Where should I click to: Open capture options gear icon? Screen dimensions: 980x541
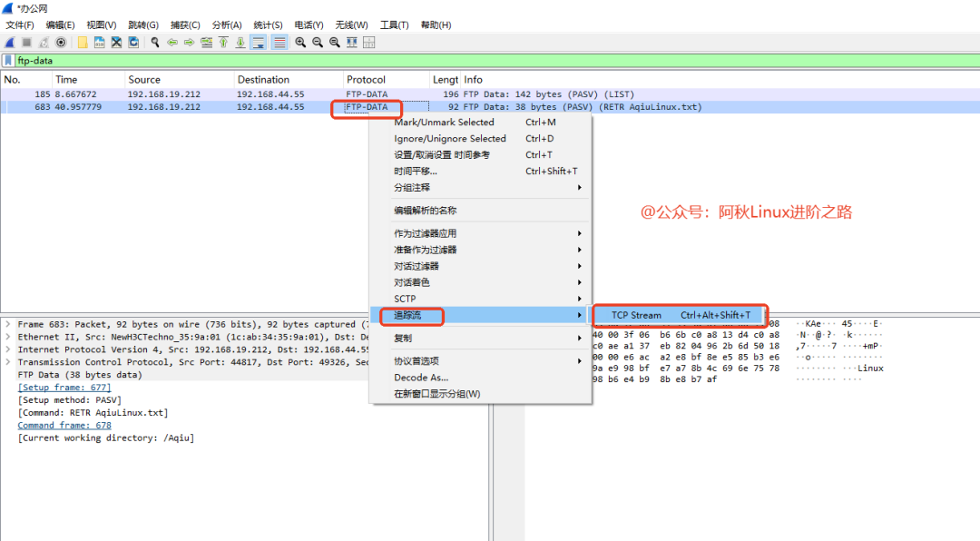pos(61,42)
